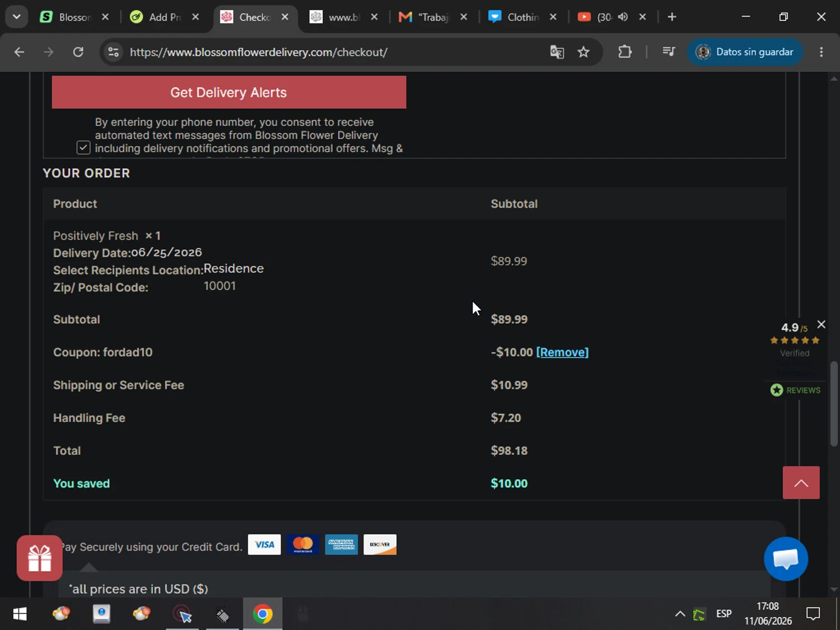Viewport: 840px width, 630px height.
Task: Go forward one page
Action: pos(49,52)
